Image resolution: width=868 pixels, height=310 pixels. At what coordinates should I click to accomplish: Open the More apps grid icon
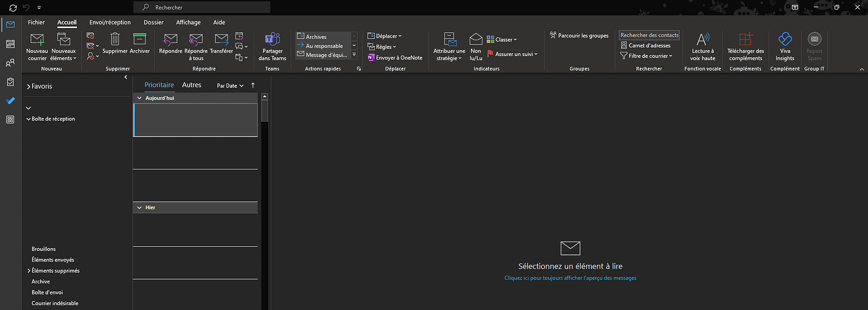coord(10,120)
